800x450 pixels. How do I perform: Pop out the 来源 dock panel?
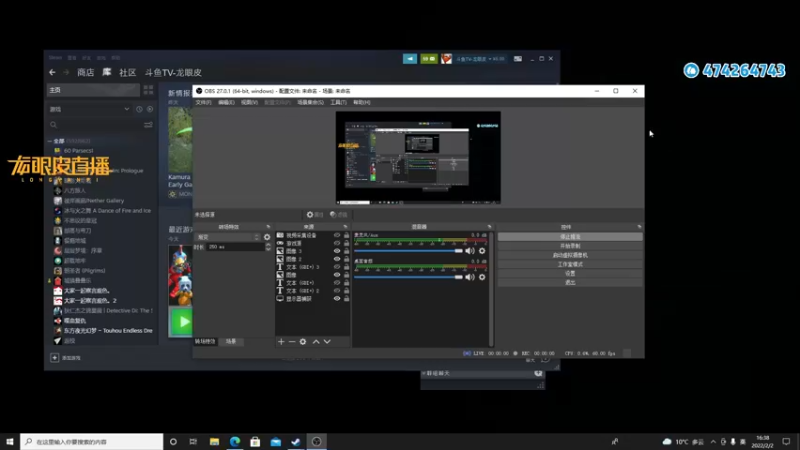(x=345, y=227)
